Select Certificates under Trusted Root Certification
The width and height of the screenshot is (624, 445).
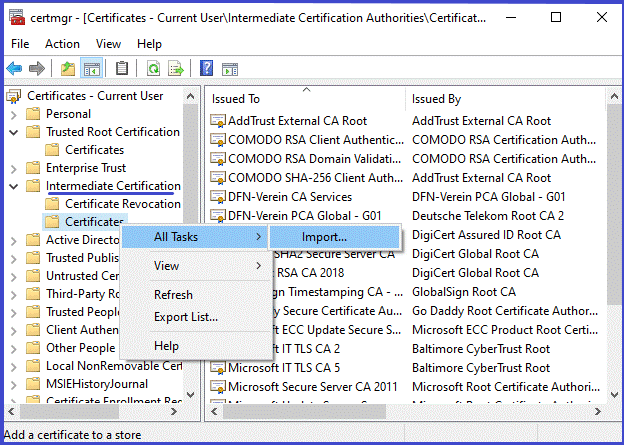point(95,150)
